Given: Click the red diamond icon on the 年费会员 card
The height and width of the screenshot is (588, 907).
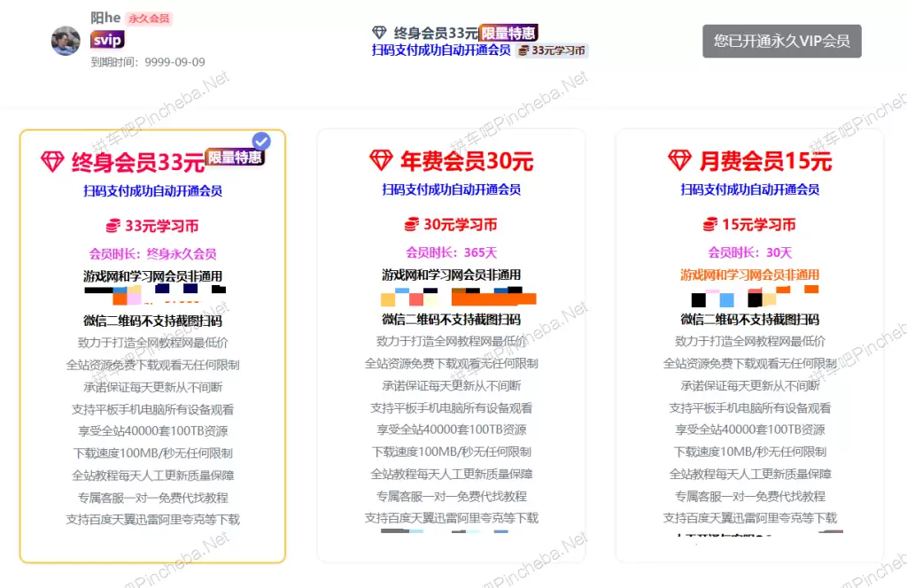Looking at the screenshot, I should pos(381,160).
